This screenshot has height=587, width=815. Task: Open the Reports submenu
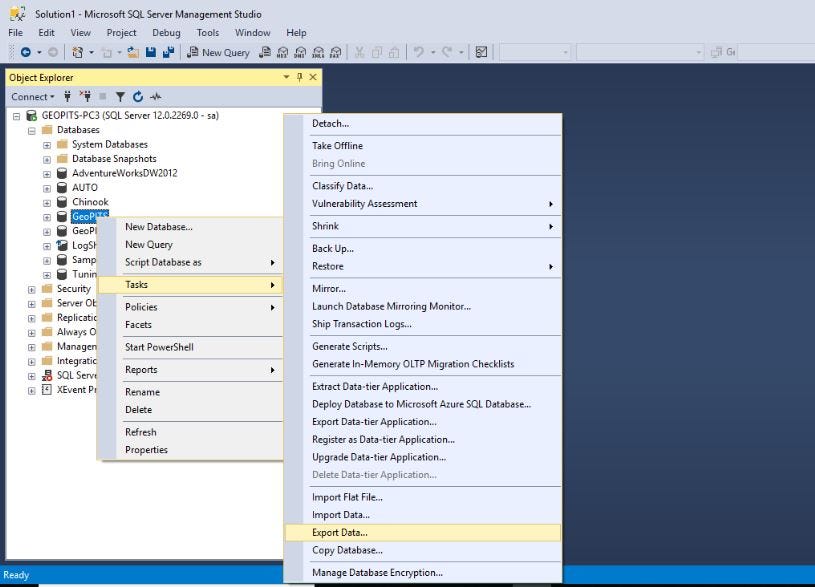click(190, 370)
